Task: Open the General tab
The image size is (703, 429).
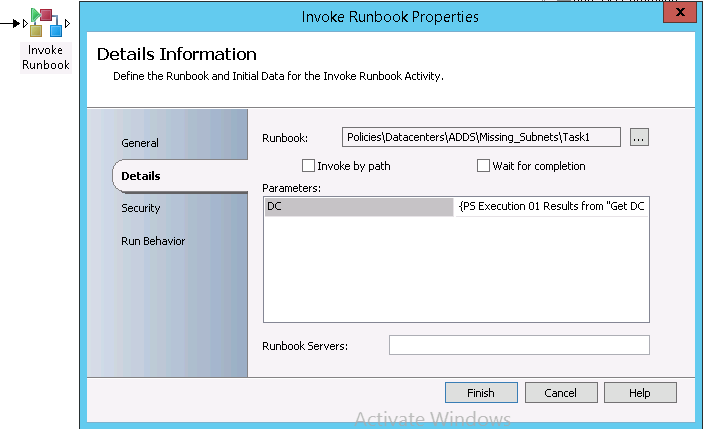Action: (x=139, y=143)
